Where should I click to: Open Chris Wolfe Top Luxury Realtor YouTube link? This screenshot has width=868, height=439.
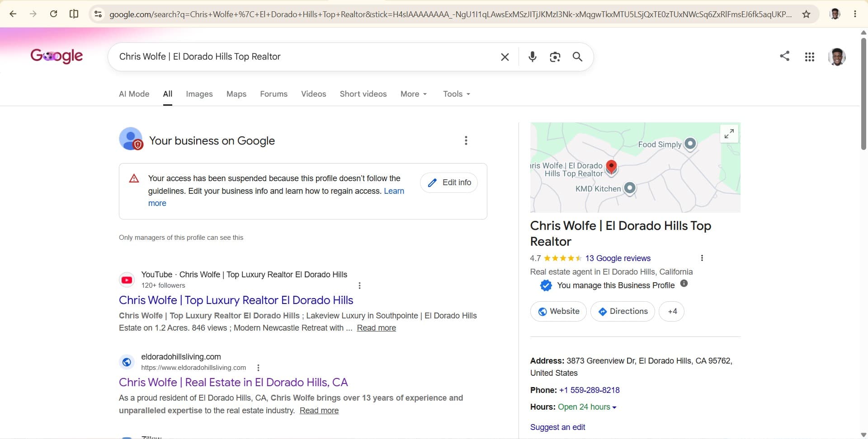click(236, 300)
